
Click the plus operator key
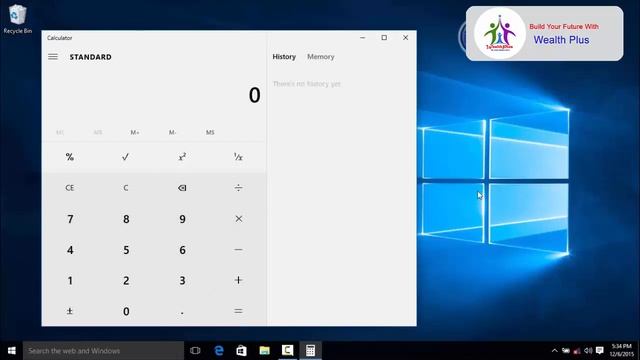[x=238, y=280]
